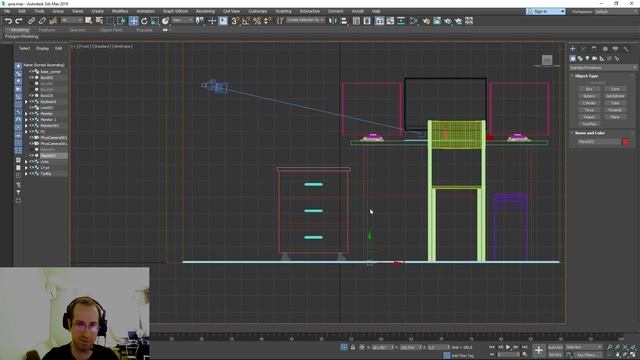640x360 pixels.
Task: Toggle the selection lock icon in status bar
Action: tap(353, 347)
